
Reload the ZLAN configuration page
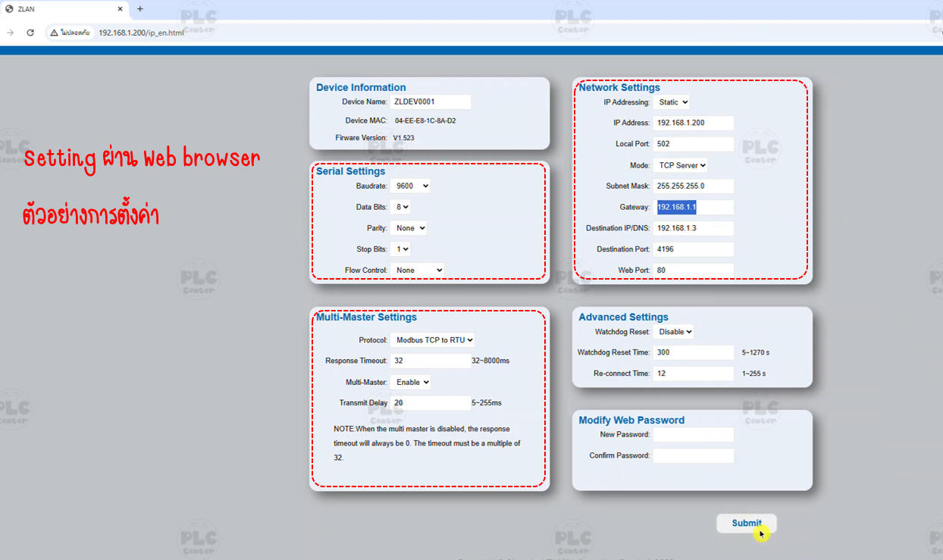pyautogui.click(x=30, y=33)
